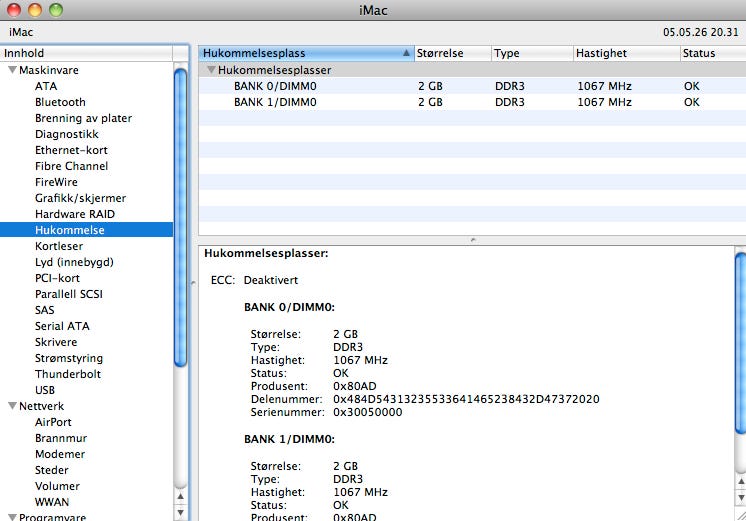Select Modemer under Nettverk
This screenshot has height=521, width=746.
click(60, 454)
